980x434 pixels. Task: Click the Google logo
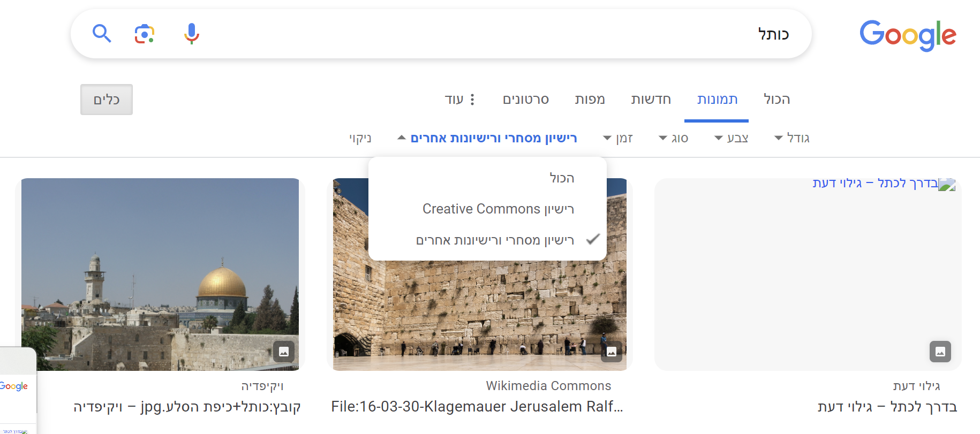pyautogui.click(x=908, y=35)
